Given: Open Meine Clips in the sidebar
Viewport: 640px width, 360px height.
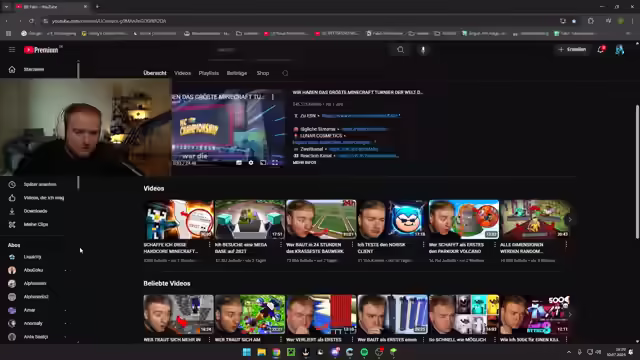Looking at the screenshot, I should coord(37,224).
